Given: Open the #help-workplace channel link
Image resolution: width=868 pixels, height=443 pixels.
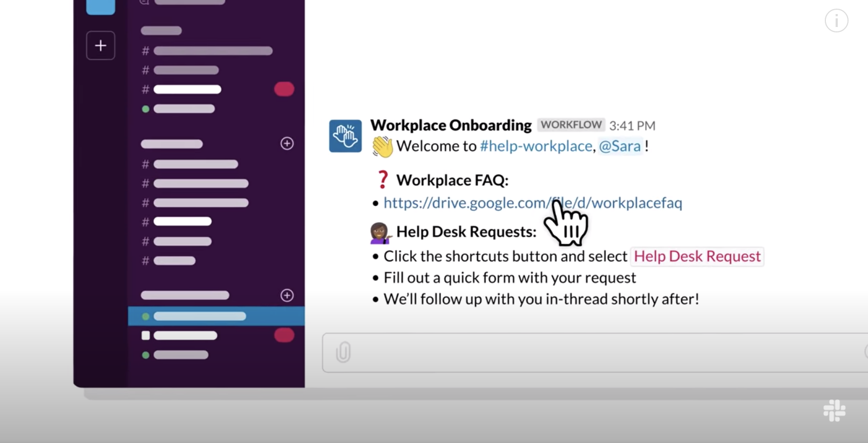Looking at the screenshot, I should 535,146.
